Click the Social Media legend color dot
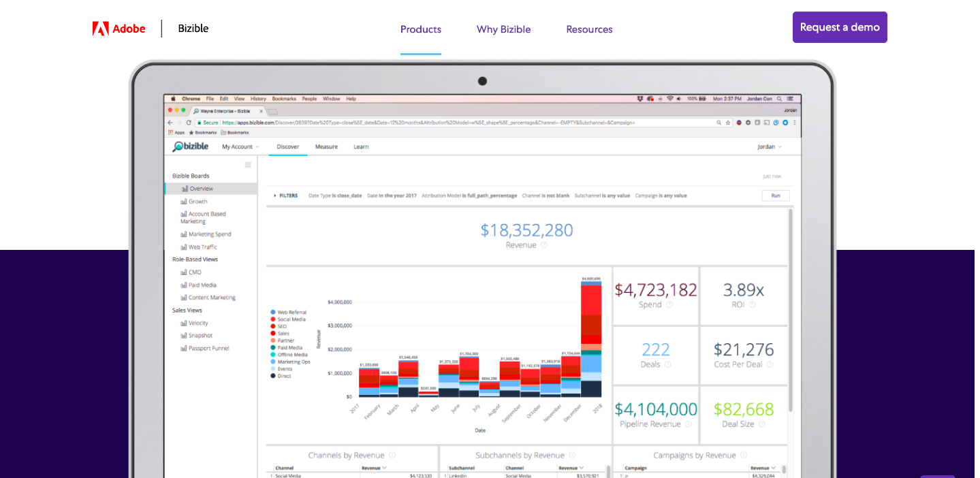The height and width of the screenshot is (478, 980). coord(273,319)
